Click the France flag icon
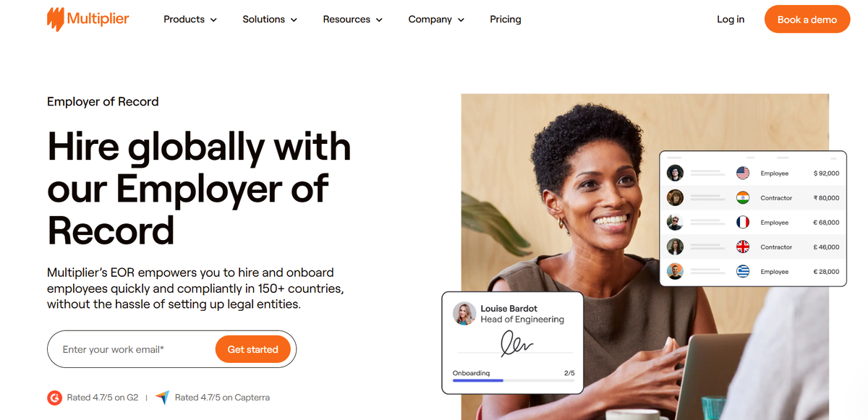The image size is (868, 420). pyautogui.click(x=743, y=223)
